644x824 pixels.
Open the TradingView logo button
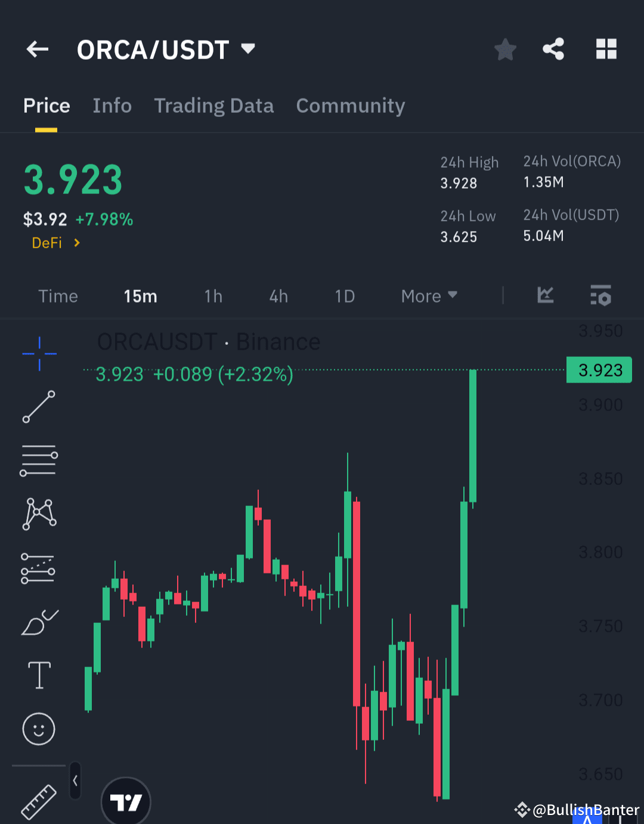tap(126, 801)
